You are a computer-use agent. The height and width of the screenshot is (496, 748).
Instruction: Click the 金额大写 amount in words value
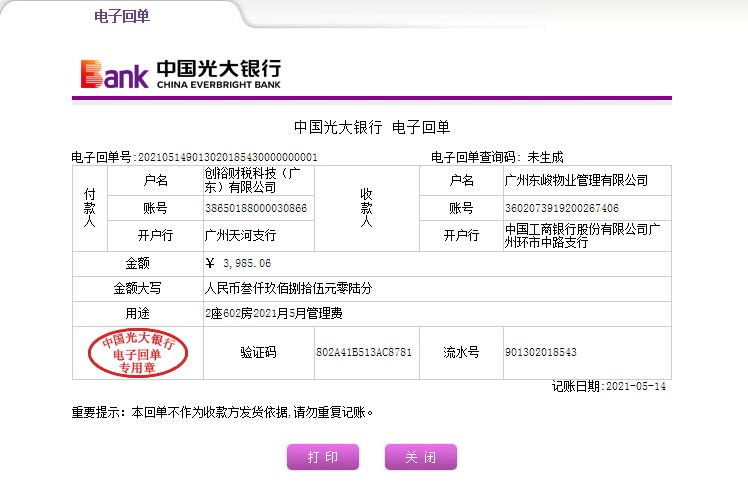(288, 288)
